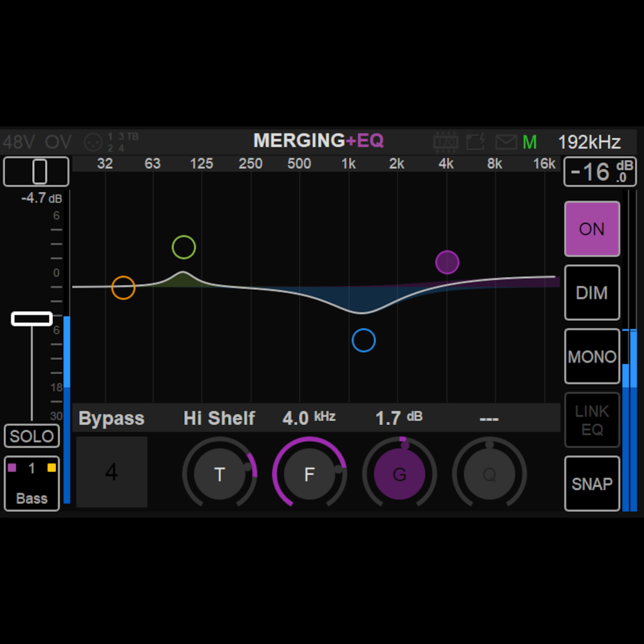Select the orange EQ band node

(123, 287)
